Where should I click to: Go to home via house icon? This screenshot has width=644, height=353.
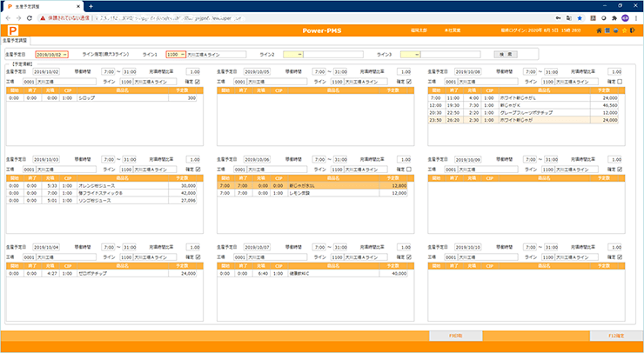599,30
